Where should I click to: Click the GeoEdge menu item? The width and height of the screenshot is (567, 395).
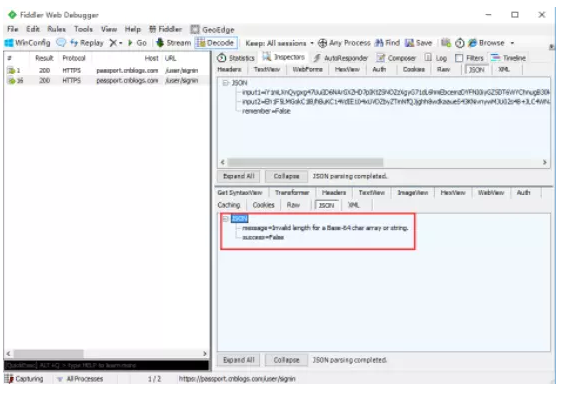(x=213, y=29)
